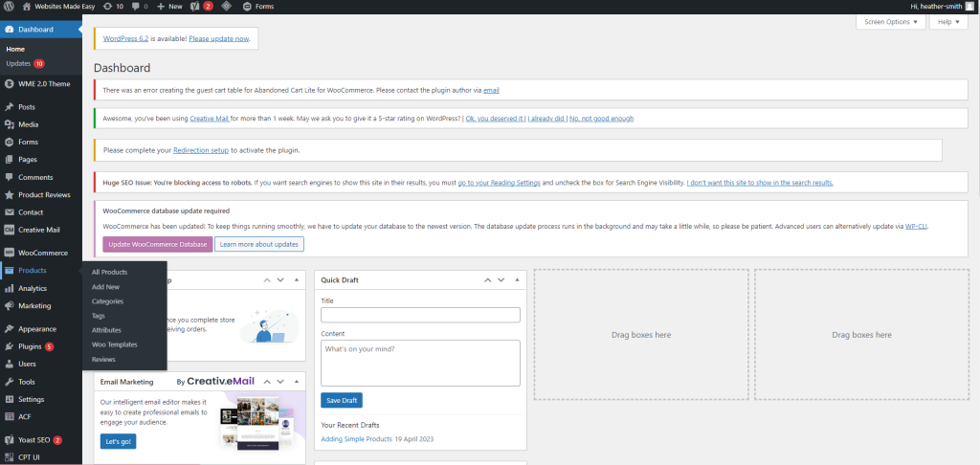Toggle the Email Marketing widget panel
Image resolution: width=980 pixels, height=465 pixels.
tap(299, 382)
